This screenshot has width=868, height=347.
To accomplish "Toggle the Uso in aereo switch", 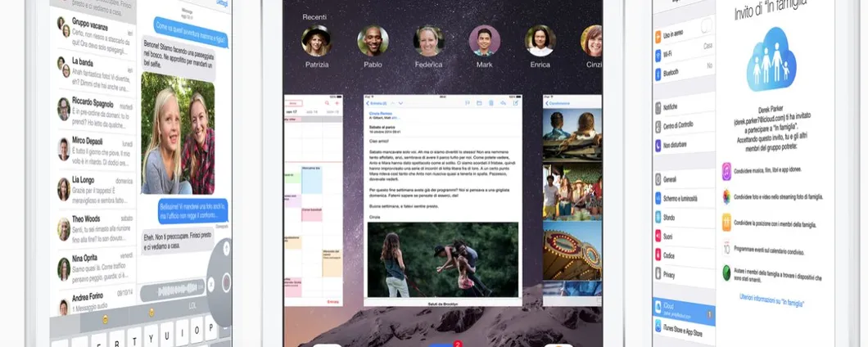I will click(x=707, y=25).
